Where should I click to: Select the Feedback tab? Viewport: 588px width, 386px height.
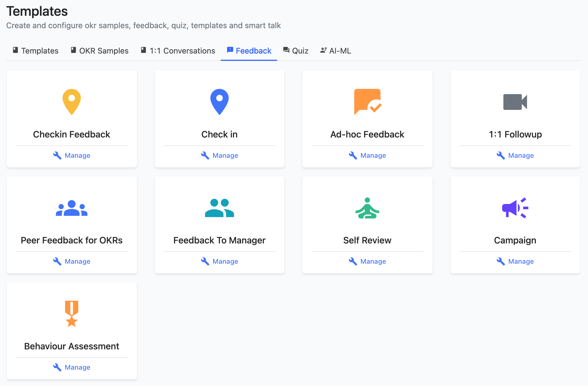coord(249,51)
